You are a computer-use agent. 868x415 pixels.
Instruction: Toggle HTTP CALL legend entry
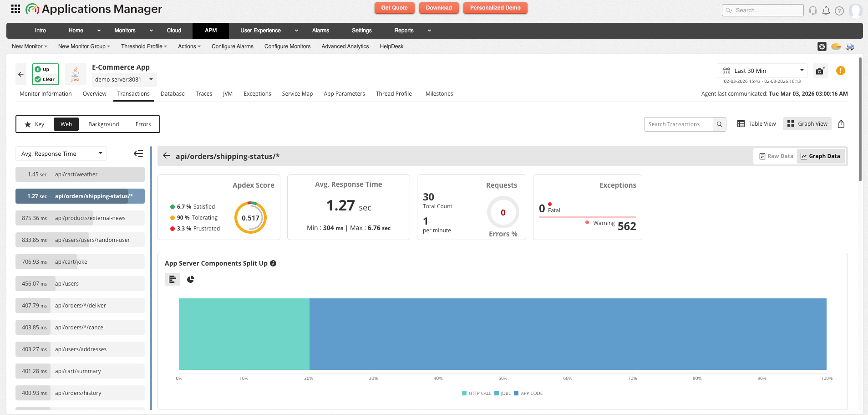point(477,393)
